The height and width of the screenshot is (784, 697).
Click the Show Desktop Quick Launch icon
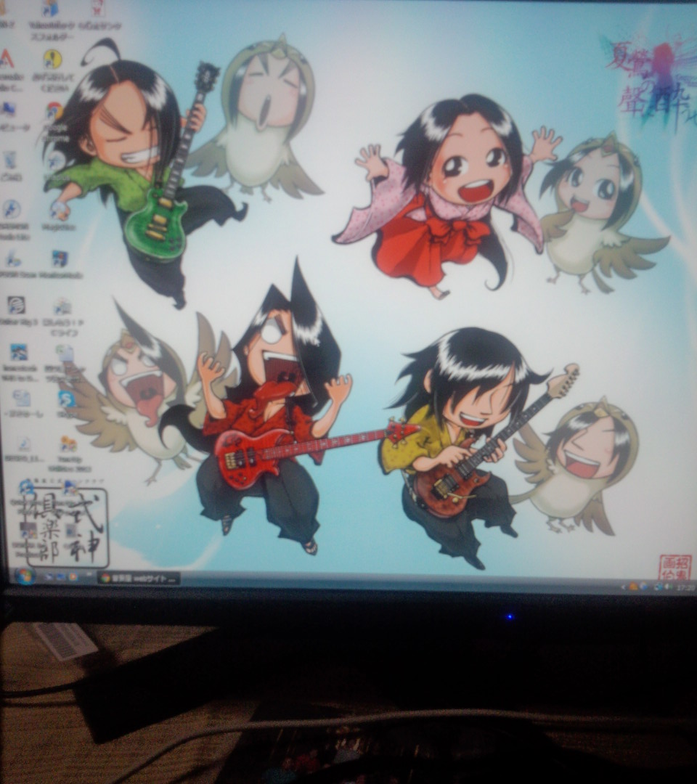point(50,577)
